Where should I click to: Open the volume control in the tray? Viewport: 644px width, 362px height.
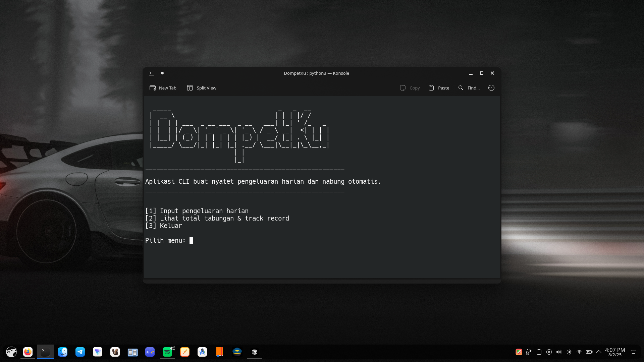click(559, 352)
